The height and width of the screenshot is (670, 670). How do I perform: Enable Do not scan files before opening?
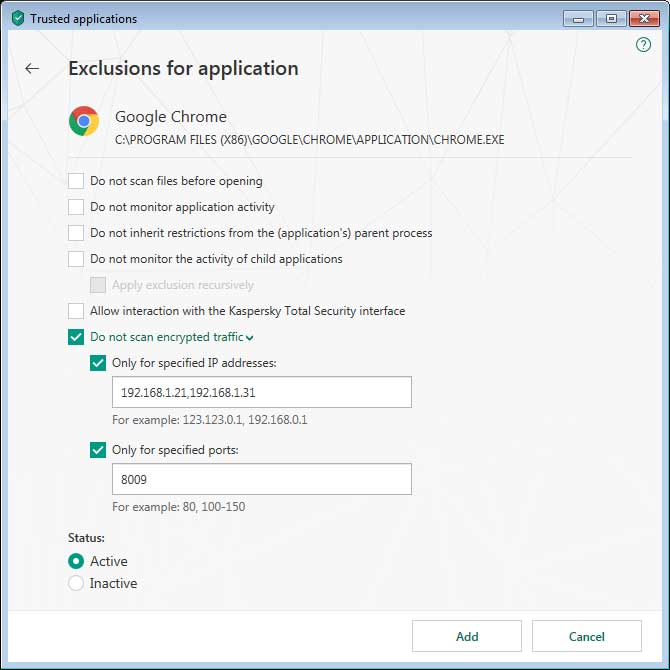[x=76, y=181]
